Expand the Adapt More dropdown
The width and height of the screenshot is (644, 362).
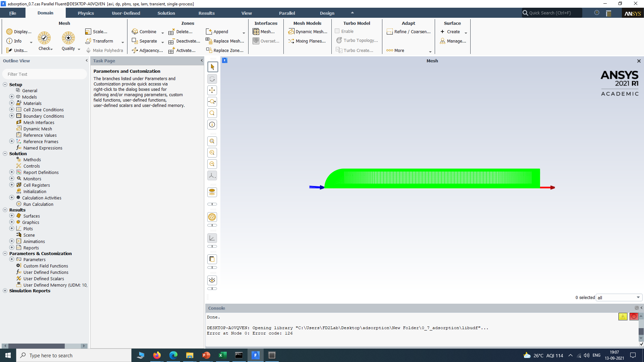click(430, 52)
